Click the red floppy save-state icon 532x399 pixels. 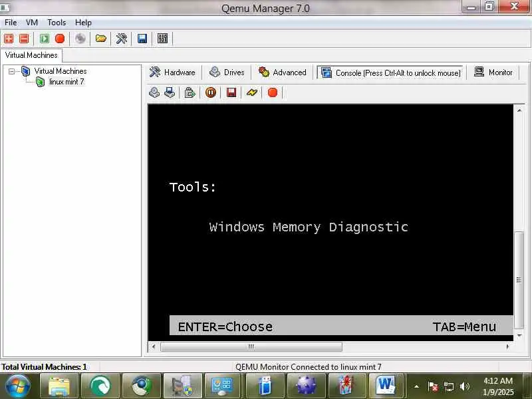[x=231, y=92]
